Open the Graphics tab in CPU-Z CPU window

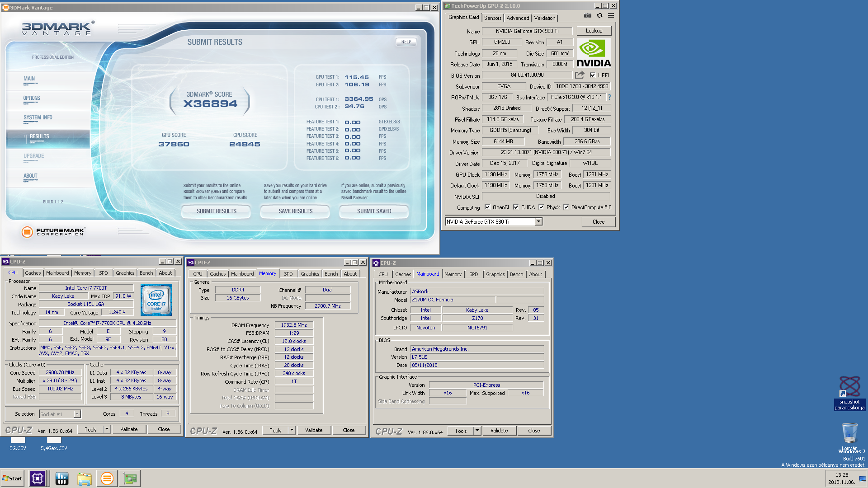click(x=125, y=273)
